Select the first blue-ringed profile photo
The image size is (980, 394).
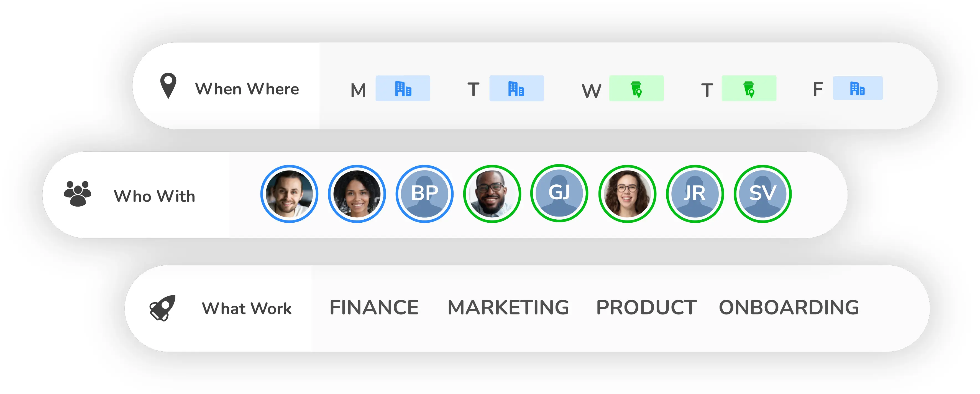(x=289, y=194)
